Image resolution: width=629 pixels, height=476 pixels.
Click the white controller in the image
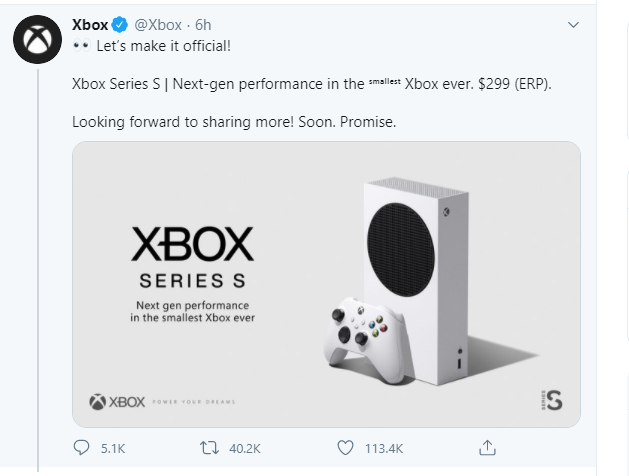(362, 339)
